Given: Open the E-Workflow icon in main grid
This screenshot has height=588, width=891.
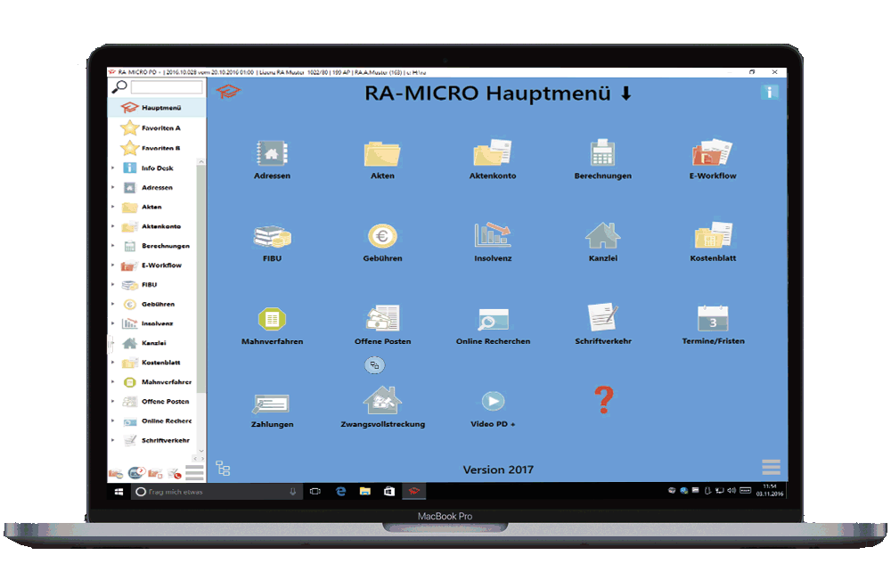Looking at the screenshot, I should (712, 153).
